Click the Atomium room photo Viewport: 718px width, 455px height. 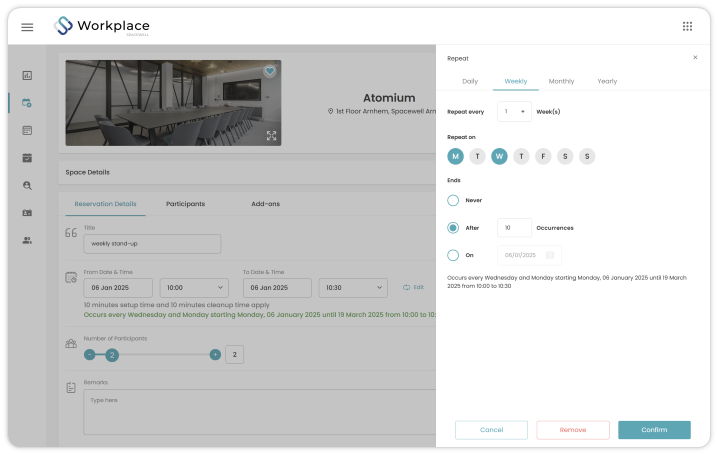173,103
